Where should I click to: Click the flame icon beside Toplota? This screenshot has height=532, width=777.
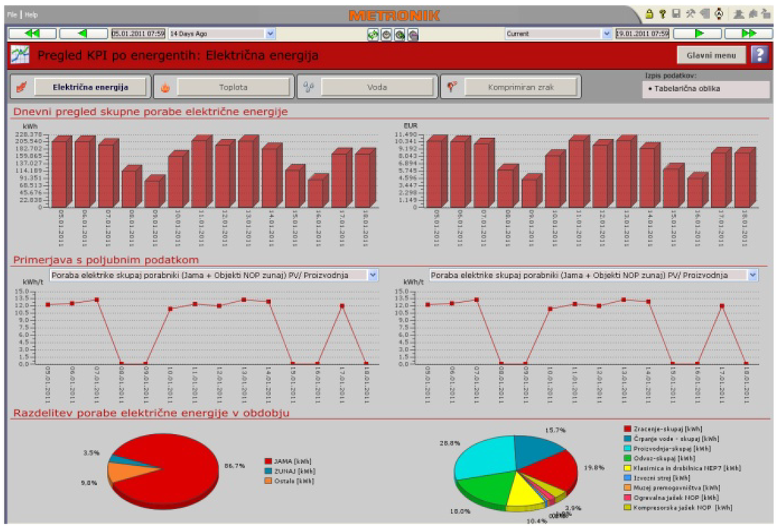165,87
